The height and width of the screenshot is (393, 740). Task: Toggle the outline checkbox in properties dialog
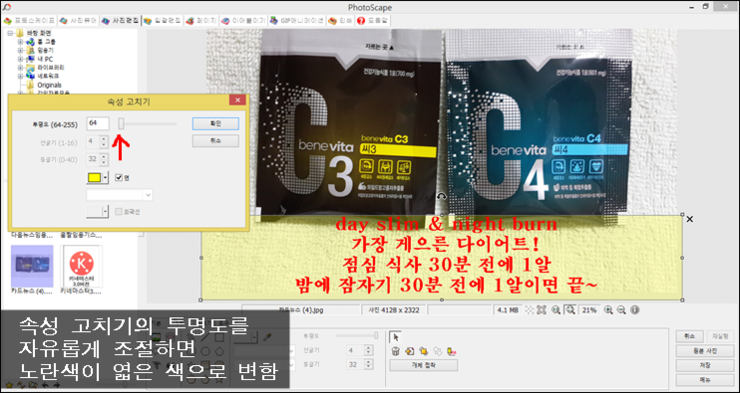[119, 211]
